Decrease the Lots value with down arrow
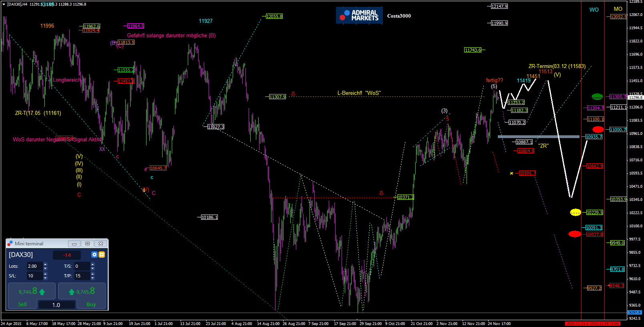 pyautogui.click(x=45, y=268)
